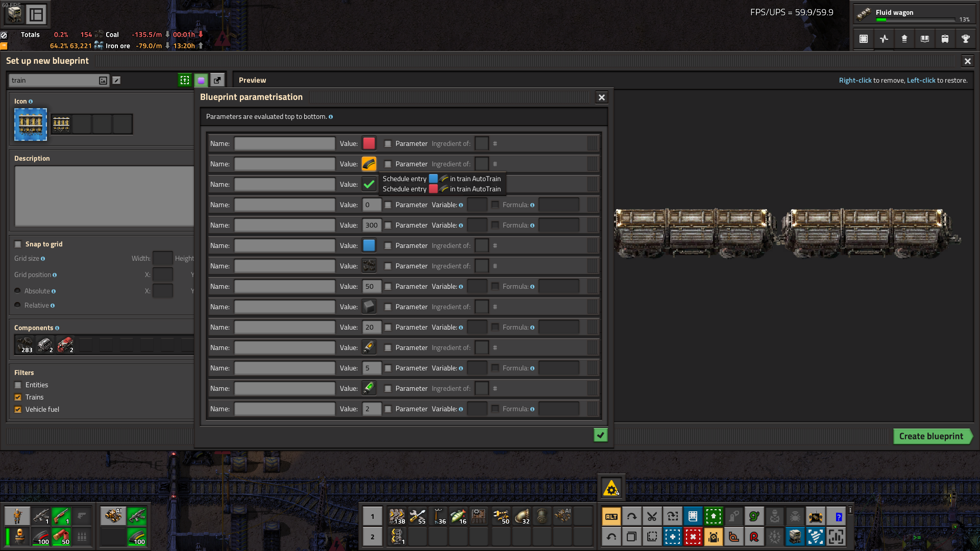Click the pencil edit name icon
This screenshot has width=980, height=551.
[x=116, y=80]
